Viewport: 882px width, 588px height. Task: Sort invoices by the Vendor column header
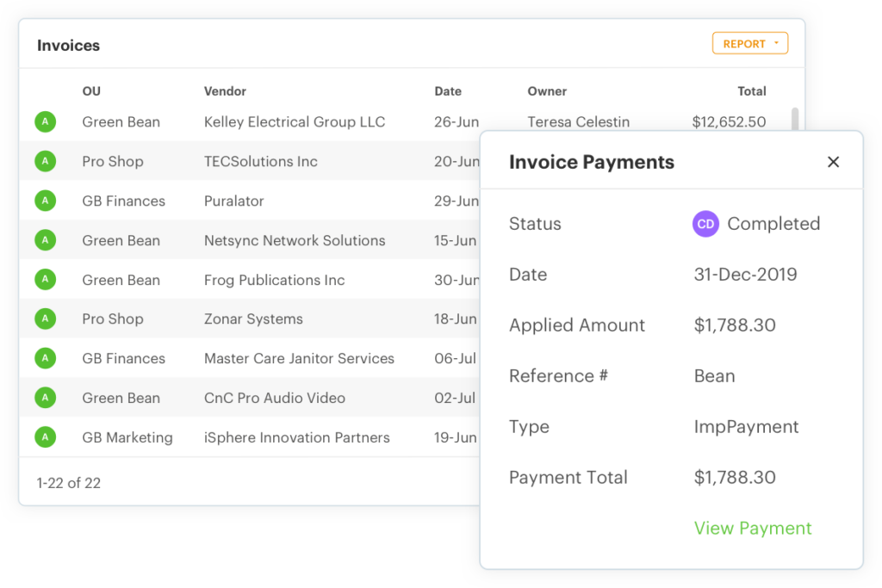[x=225, y=91]
